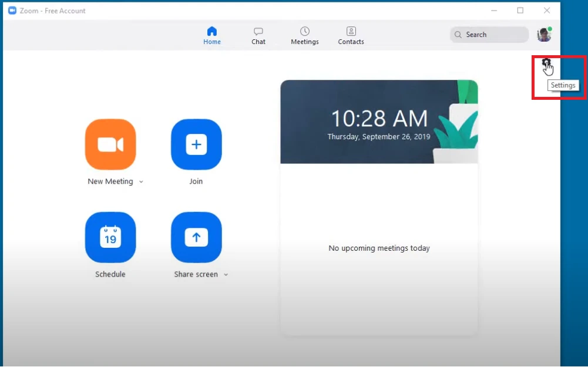Viewport: 588px width, 367px height.
Task: Click the profile avatar picture
Action: [544, 35]
